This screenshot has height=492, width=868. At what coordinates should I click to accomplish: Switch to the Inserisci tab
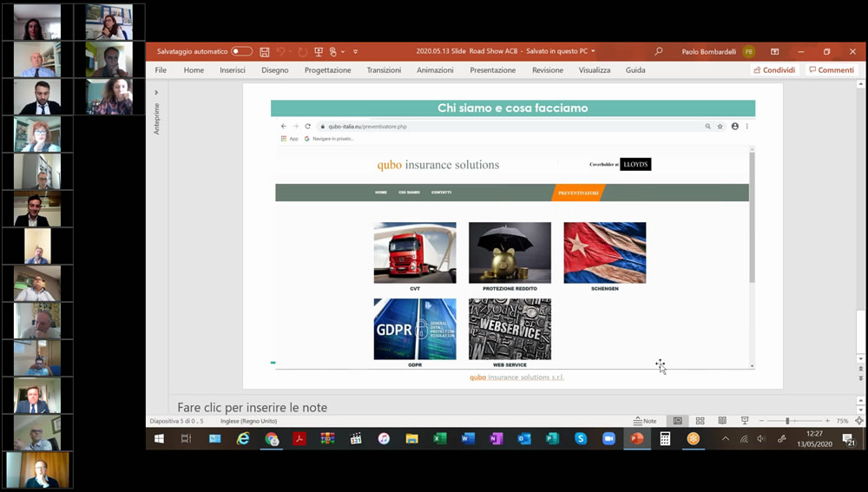(233, 69)
